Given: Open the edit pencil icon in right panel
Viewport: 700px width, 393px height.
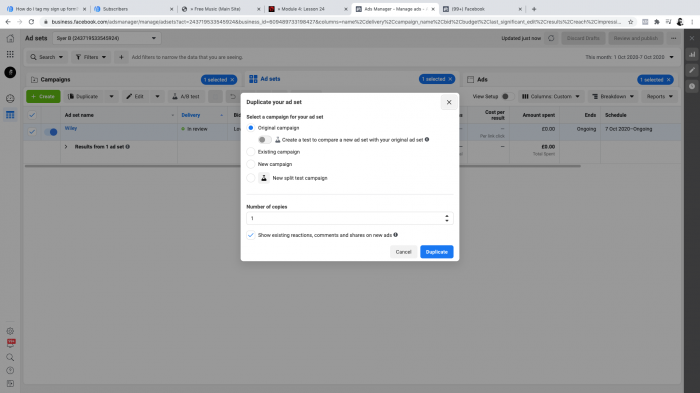Looking at the screenshot, I should tap(692, 70).
